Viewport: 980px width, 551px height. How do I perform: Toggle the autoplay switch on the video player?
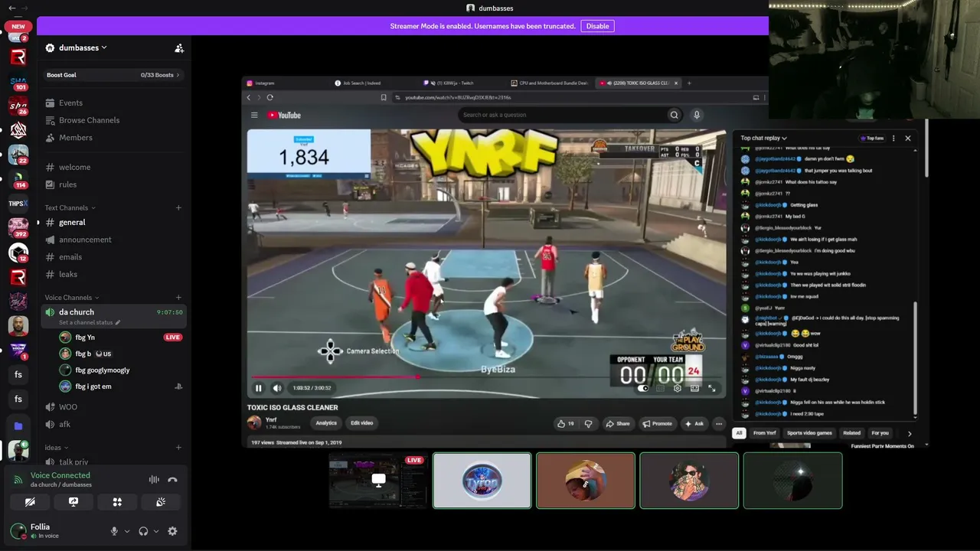[x=643, y=388]
